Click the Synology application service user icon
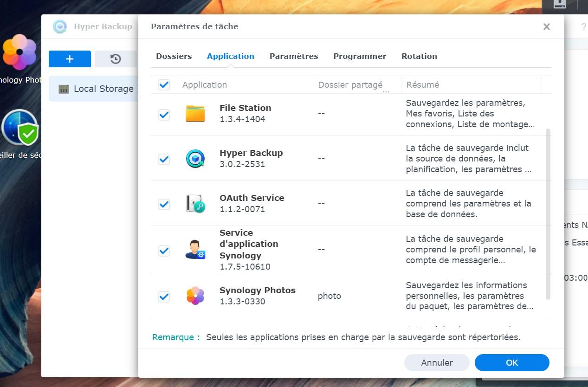The image size is (588, 387). pyautogui.click(x=195, y=250)
